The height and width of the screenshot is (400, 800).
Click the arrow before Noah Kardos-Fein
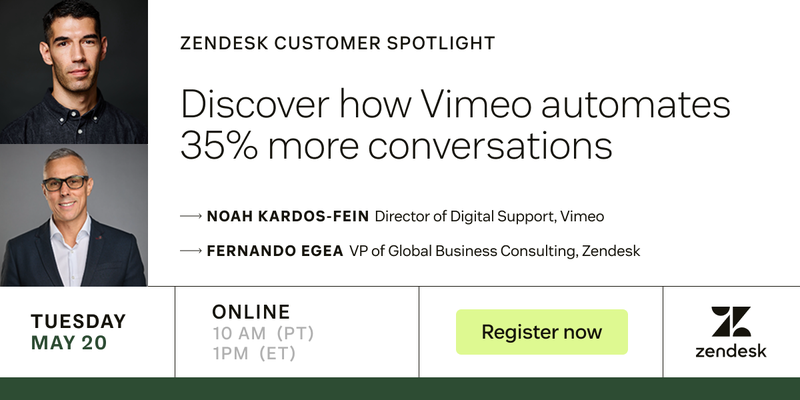(191, 216)
